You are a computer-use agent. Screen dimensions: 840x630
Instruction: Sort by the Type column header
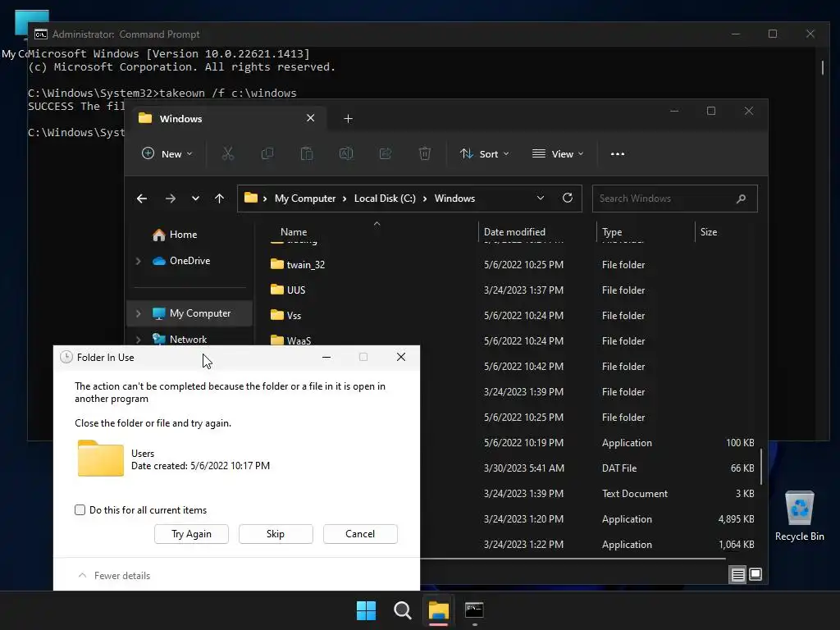(612, 232)
